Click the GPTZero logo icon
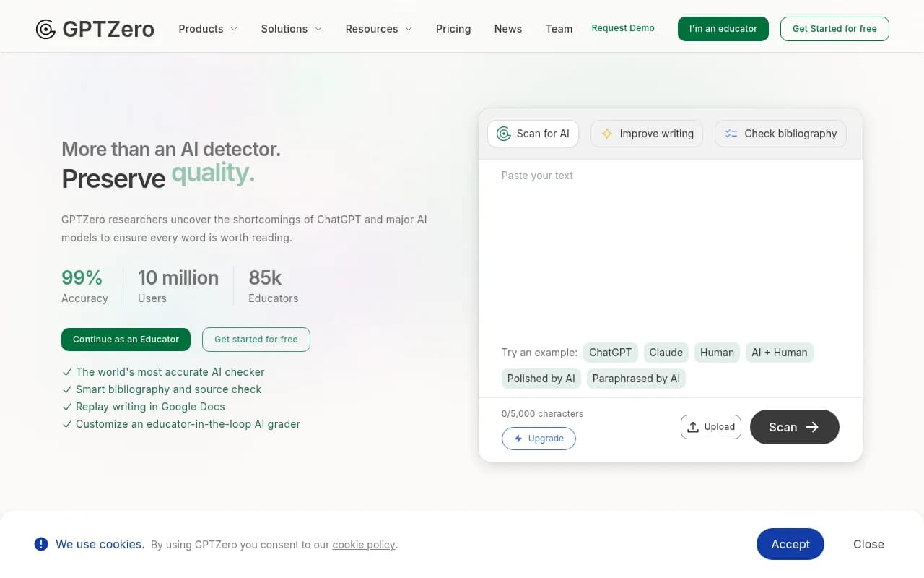Screen dimensions: 924x578 [x=45, y=29]
